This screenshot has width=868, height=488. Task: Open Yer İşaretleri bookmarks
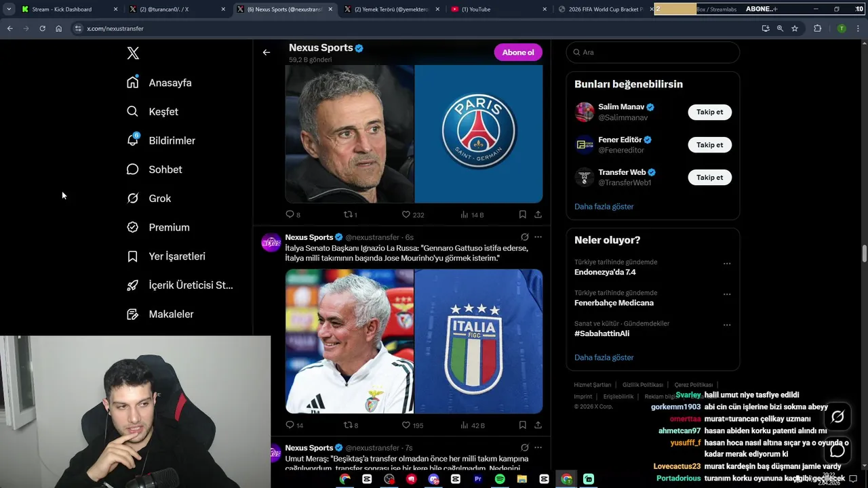(166, 256)
